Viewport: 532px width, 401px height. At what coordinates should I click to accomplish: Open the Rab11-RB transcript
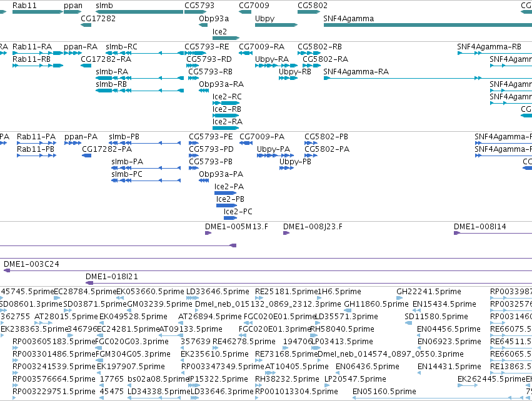coord(31,59)
